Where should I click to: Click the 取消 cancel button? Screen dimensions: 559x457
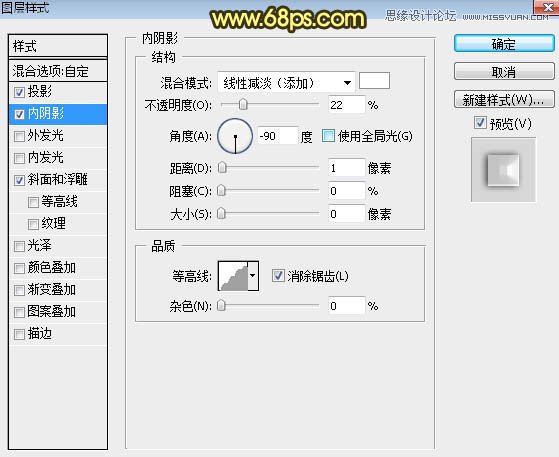(504, 72)
